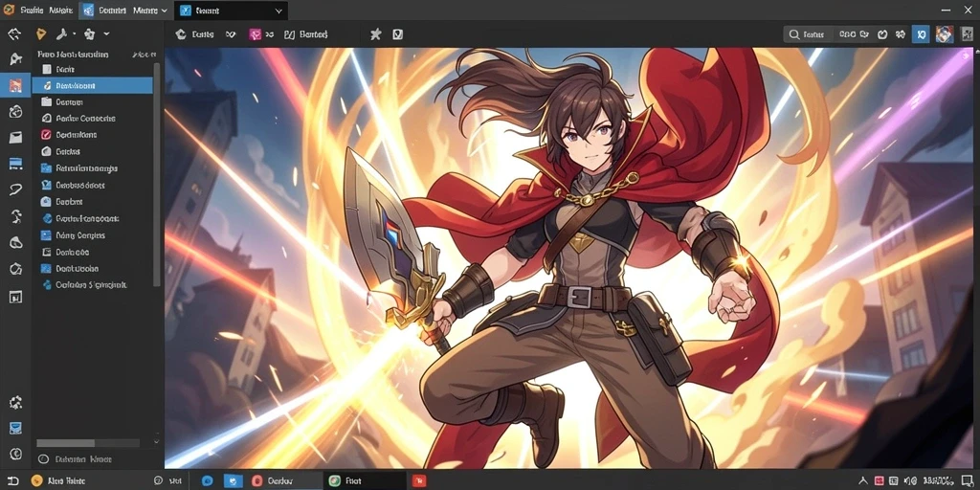The width and height of the screenshot is (980, 490).
Task: Click the home-shaped icon in the canvas toolbar
Action: [181, 34]
